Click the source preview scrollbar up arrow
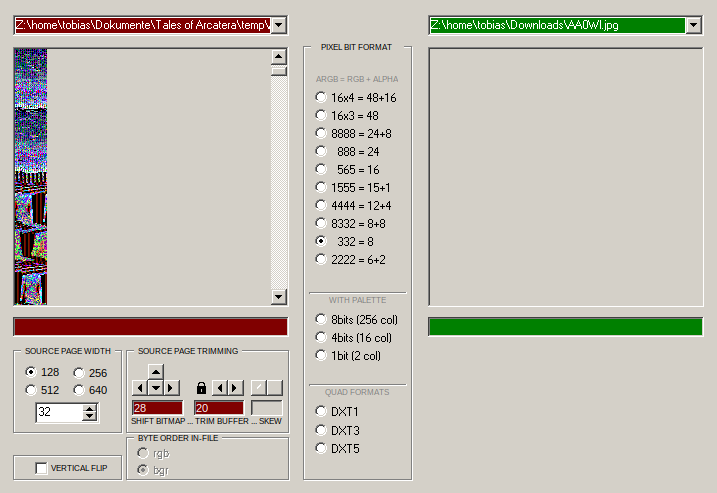The width and height of the screenshot is (717, 493). [x=279, y=57]
